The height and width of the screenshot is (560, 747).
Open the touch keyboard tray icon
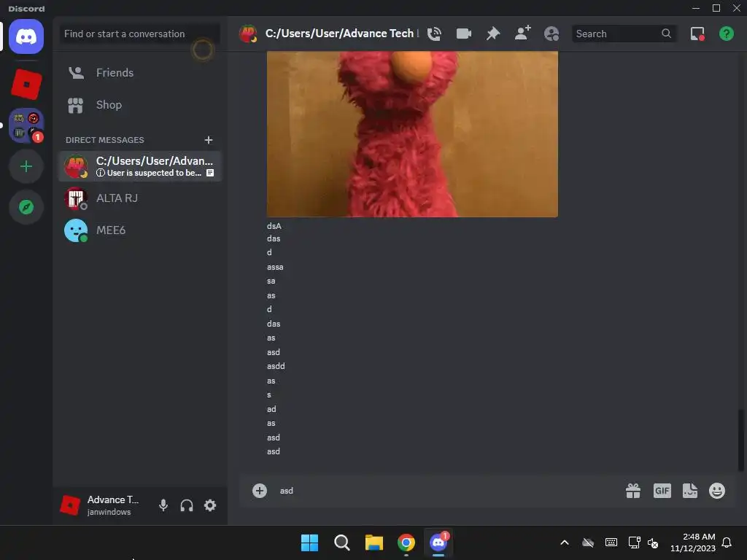(611, 542)
